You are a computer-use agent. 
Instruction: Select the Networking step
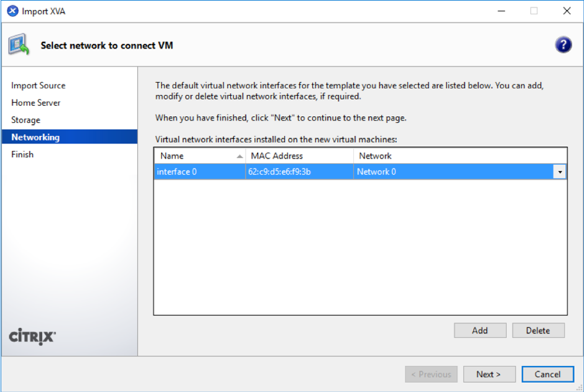(70, 137)
